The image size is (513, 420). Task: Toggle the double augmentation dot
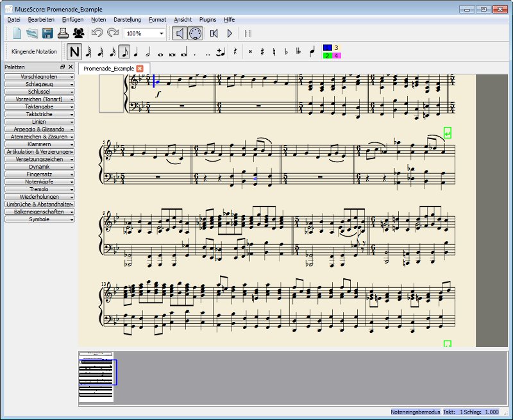[207, 55]
